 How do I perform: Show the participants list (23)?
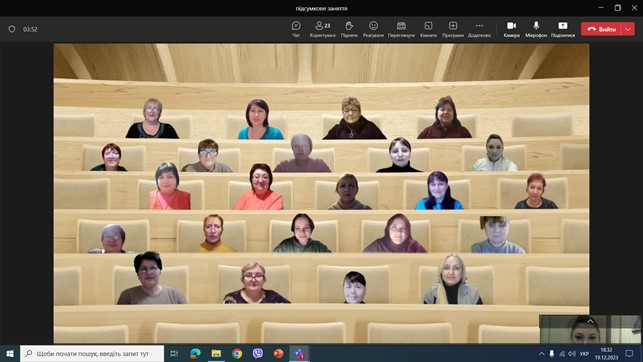click(x=323, y=29)
